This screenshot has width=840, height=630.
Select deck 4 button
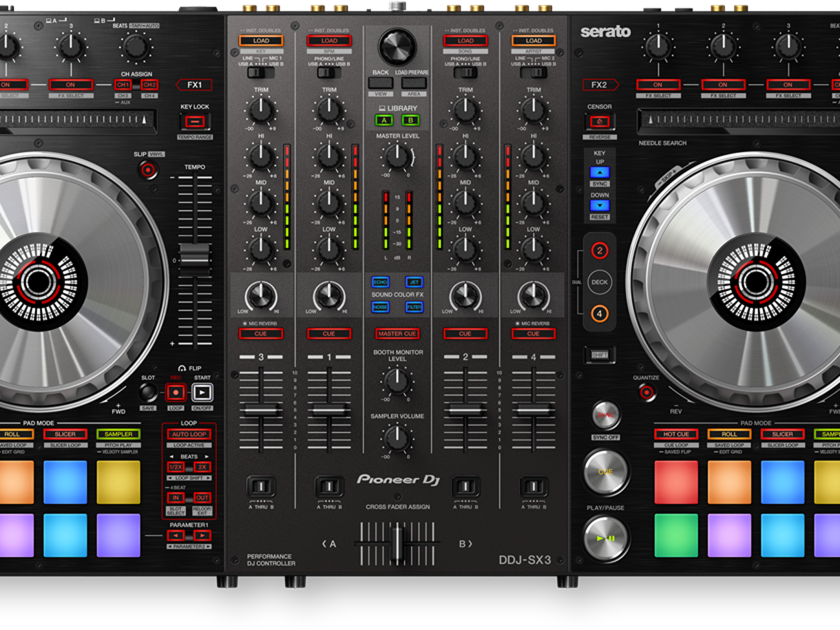click(x=599, y=314)
